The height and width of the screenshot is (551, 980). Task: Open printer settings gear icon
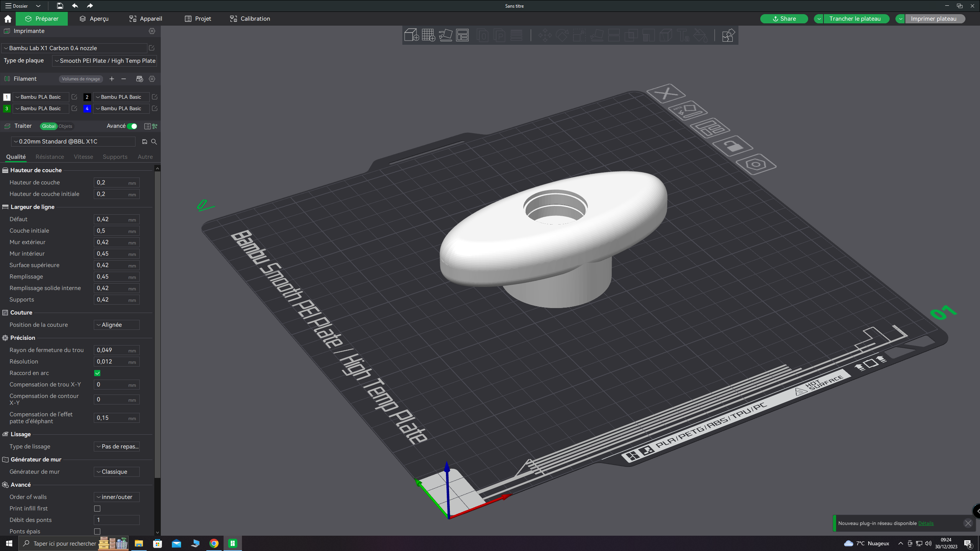coord(152,31)
